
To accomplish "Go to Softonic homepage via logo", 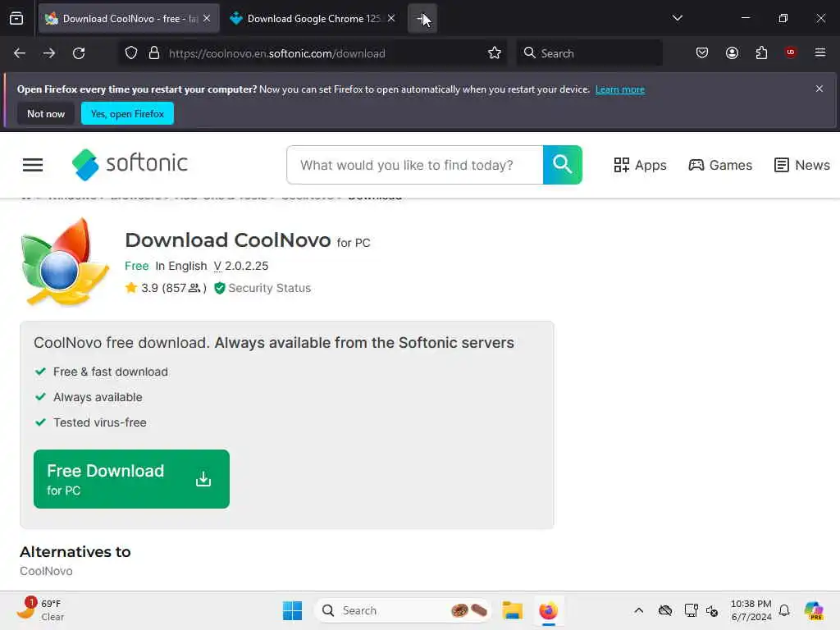I will (x=130, y=164).
